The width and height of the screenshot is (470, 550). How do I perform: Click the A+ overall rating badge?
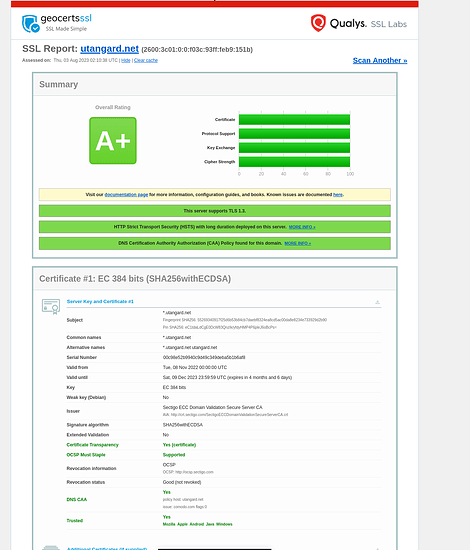[x=113, y=141]
